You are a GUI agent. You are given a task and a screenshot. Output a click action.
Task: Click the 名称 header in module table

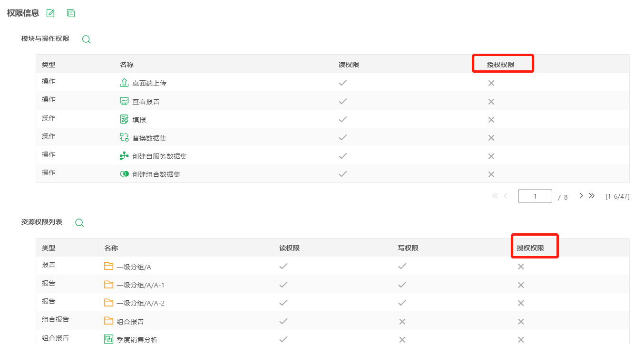point(127,65)
